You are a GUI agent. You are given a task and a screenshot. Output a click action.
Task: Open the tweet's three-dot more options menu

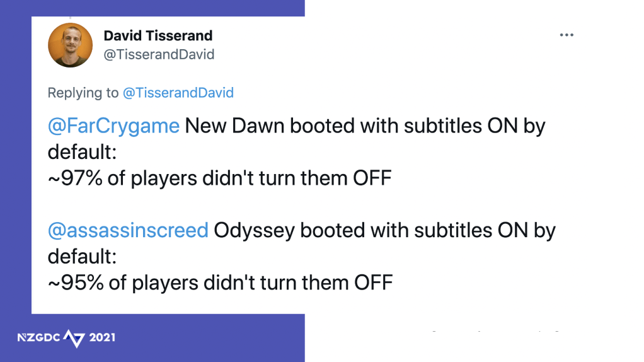pyautogui.click(x=566, y=35)
